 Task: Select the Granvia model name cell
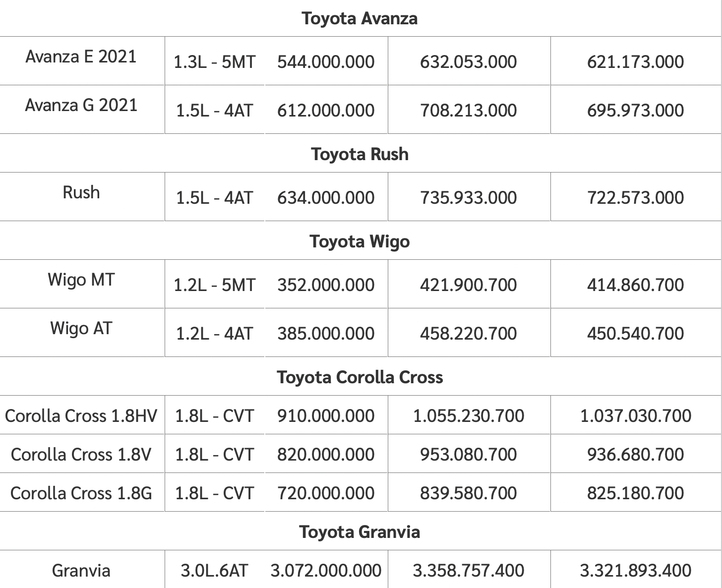pyautogui.click(x=81, y=570)
